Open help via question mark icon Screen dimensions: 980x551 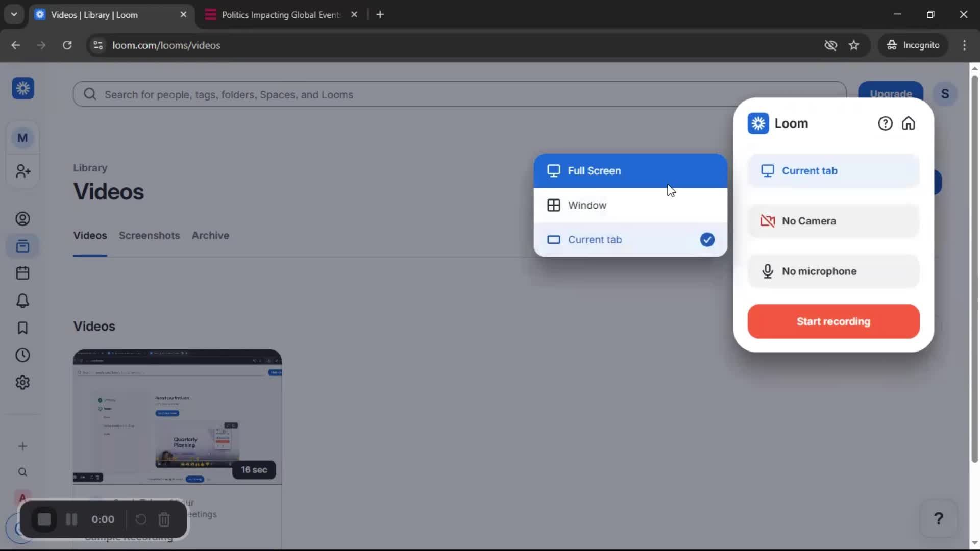(885, 123)
